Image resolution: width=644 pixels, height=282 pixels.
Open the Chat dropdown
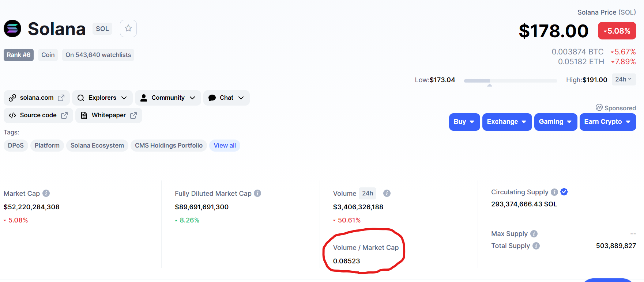tap(226, 98)
